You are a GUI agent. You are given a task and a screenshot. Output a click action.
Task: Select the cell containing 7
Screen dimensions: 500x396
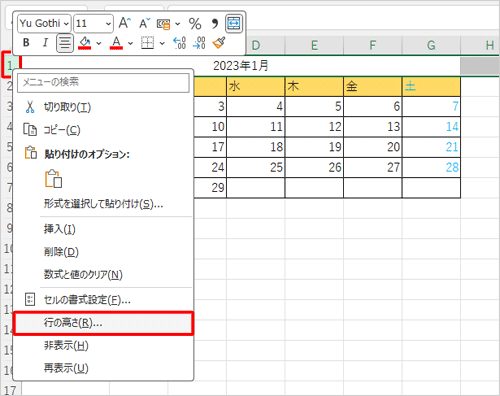pos(431,107)
